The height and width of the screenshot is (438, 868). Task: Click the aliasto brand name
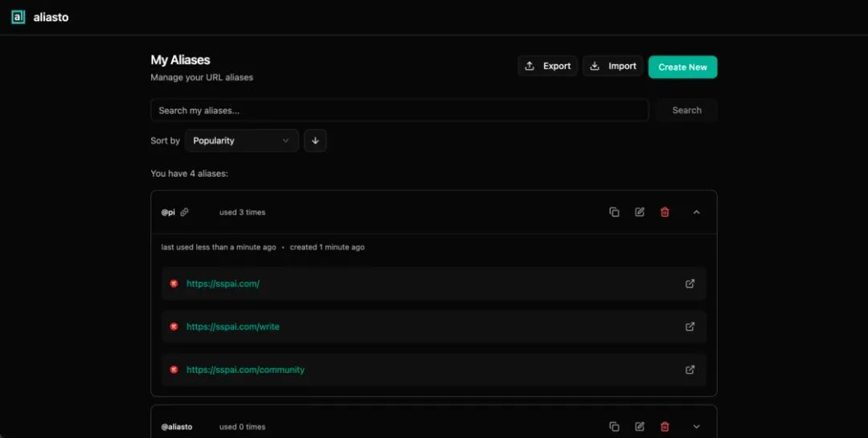coord(51,17)
